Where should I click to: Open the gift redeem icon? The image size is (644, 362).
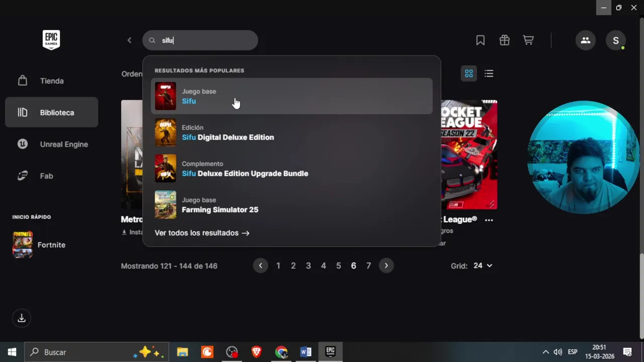505,40
